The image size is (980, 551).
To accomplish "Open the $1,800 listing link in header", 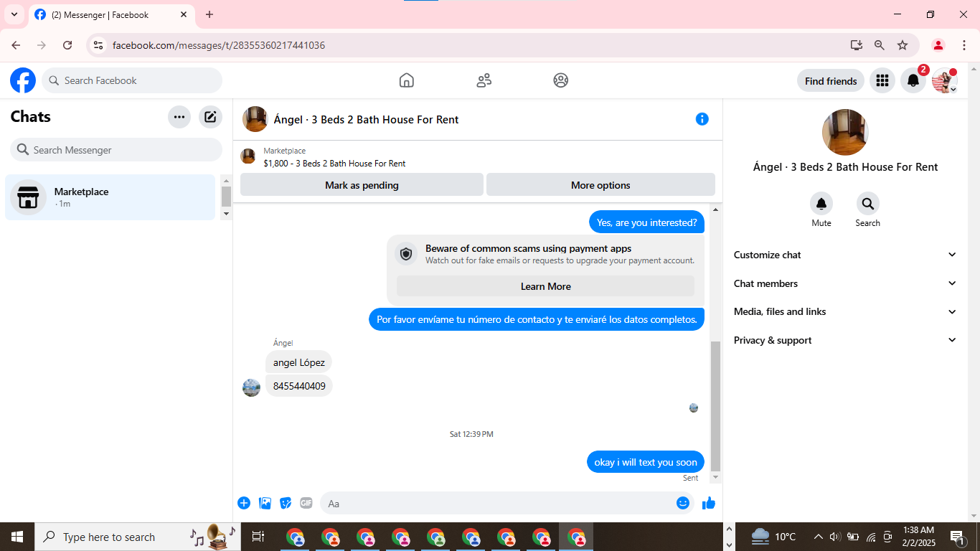I will pyautogui.click(x=334, y=164).
